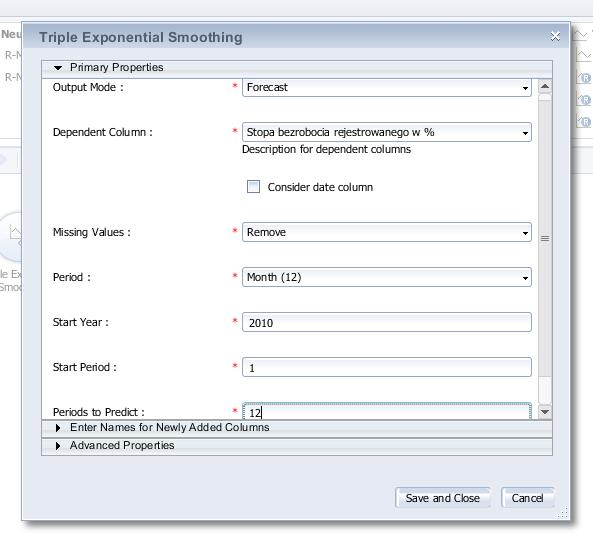The width and height of the screenshot is (593, 546).
Task: Click the Start Year label
Action: [81, 322]
